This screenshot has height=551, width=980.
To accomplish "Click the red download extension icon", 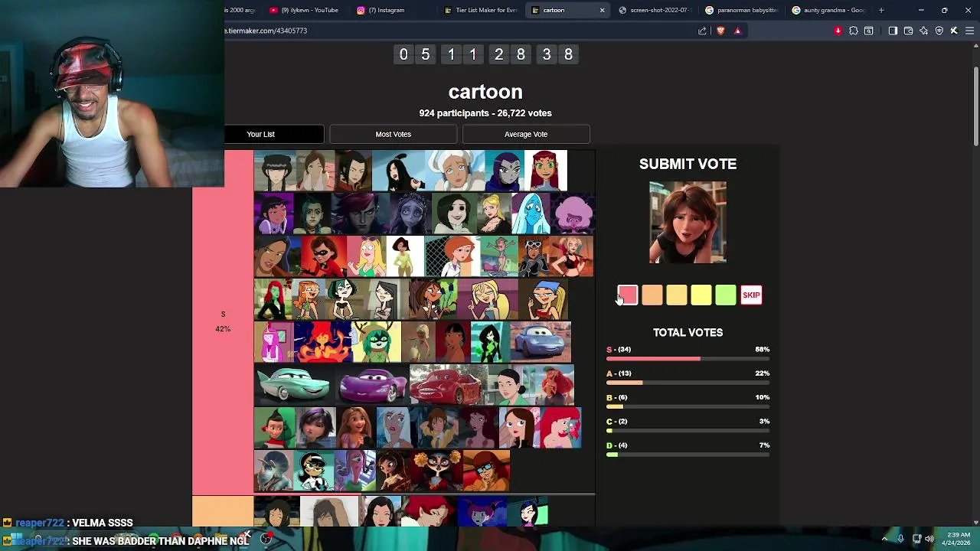I will [x=838, y=31].
